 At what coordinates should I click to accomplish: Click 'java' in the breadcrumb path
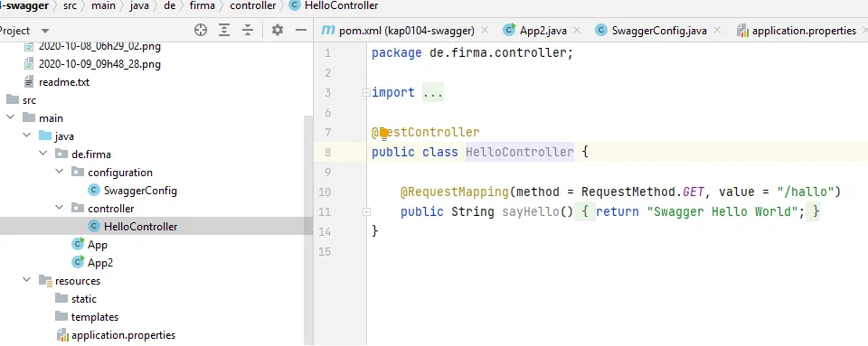click(140, 6)
